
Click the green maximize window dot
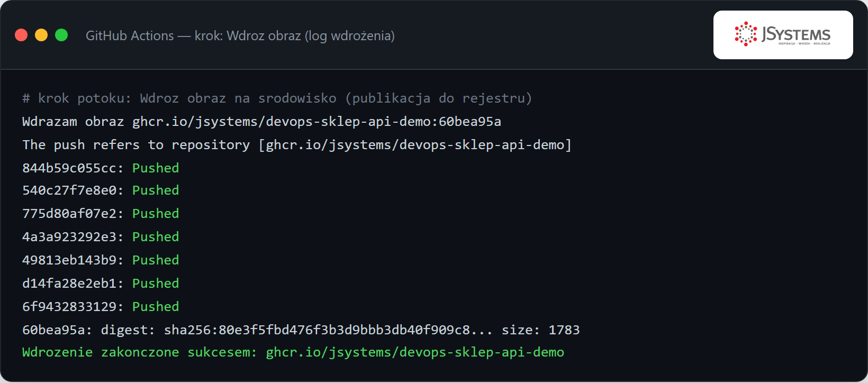[x=61, y=35]
